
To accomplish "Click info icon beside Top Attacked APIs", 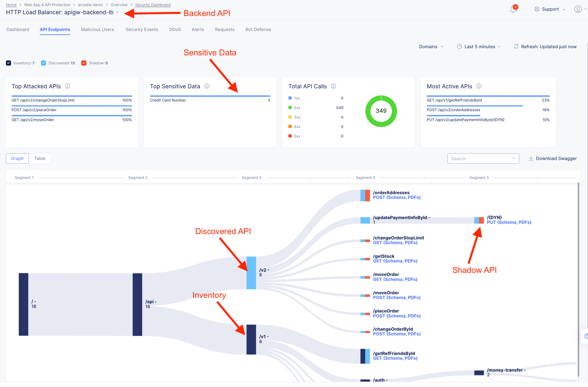I will [67, 86].
